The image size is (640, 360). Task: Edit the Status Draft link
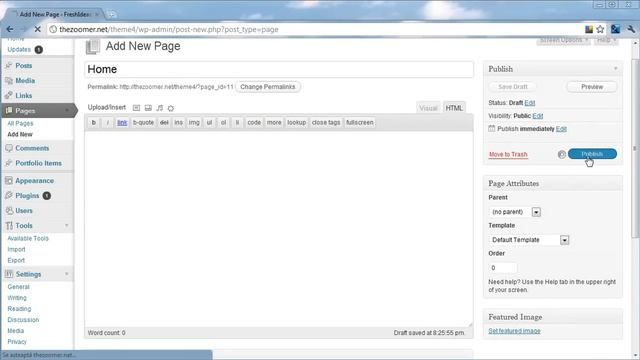point(529,103)
